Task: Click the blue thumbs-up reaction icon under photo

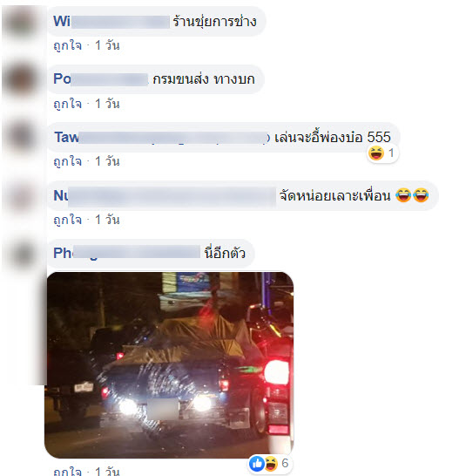Action: tap(257, 464)
